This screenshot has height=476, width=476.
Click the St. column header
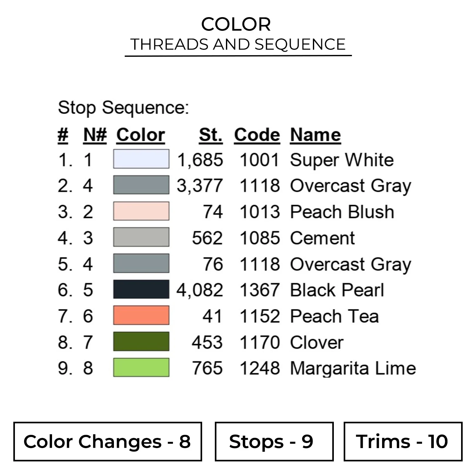[x=211, y=135]
